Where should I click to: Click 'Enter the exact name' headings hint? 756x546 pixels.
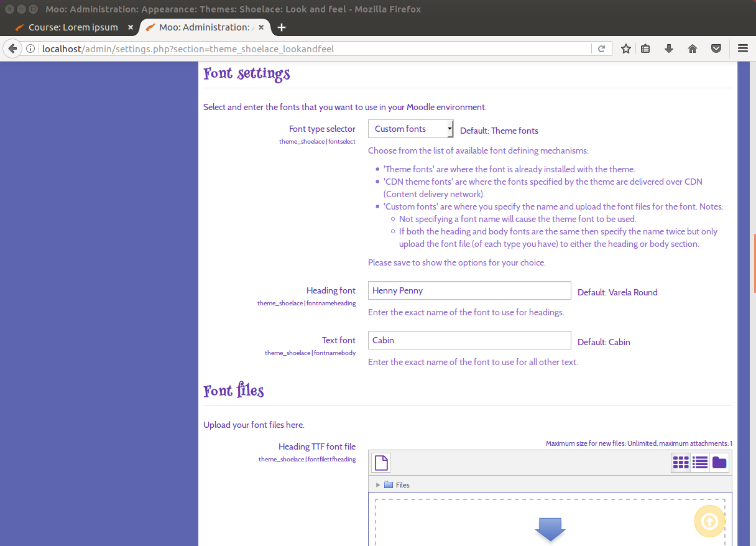[466, 312]
